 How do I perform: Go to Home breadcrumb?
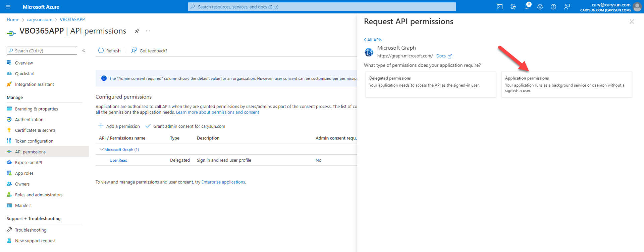click(x=13, y=19)
